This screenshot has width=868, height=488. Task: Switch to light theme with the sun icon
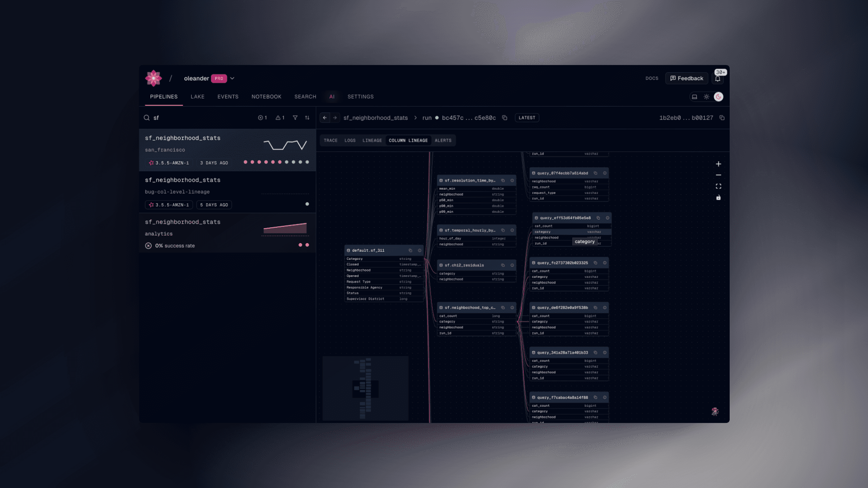[707, 96]
